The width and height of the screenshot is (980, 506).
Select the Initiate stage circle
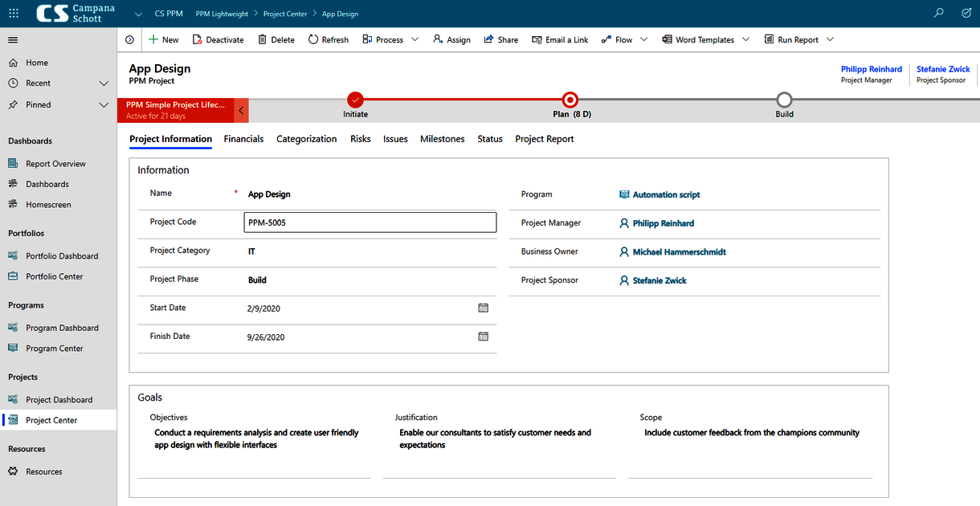point(355,100)
